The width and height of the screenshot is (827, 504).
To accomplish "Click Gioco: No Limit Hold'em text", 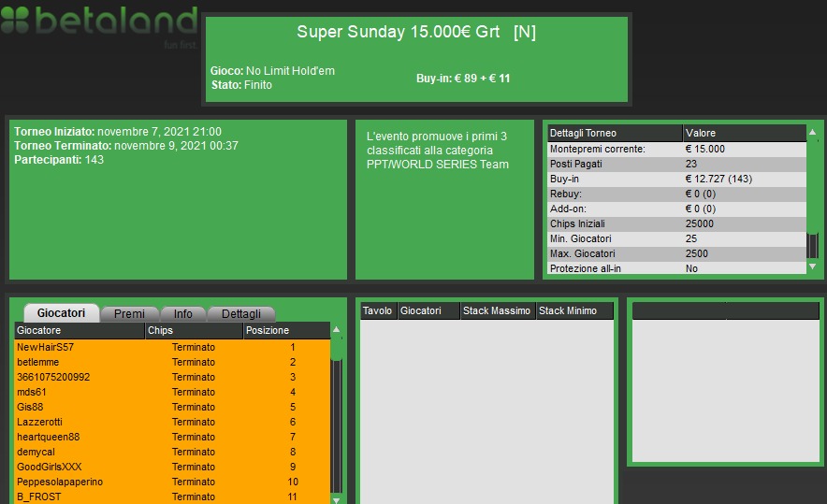I will coord(272,71).
